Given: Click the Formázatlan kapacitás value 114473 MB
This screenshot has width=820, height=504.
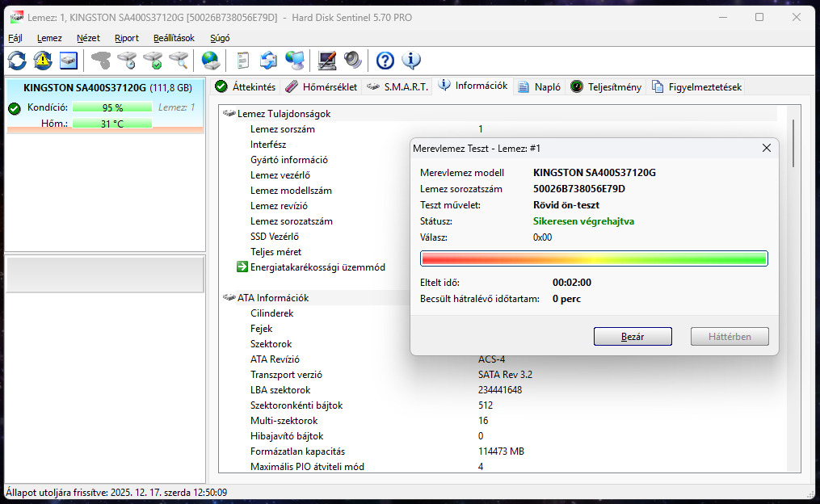Looking at the screenshot, I should pos(501,451).
